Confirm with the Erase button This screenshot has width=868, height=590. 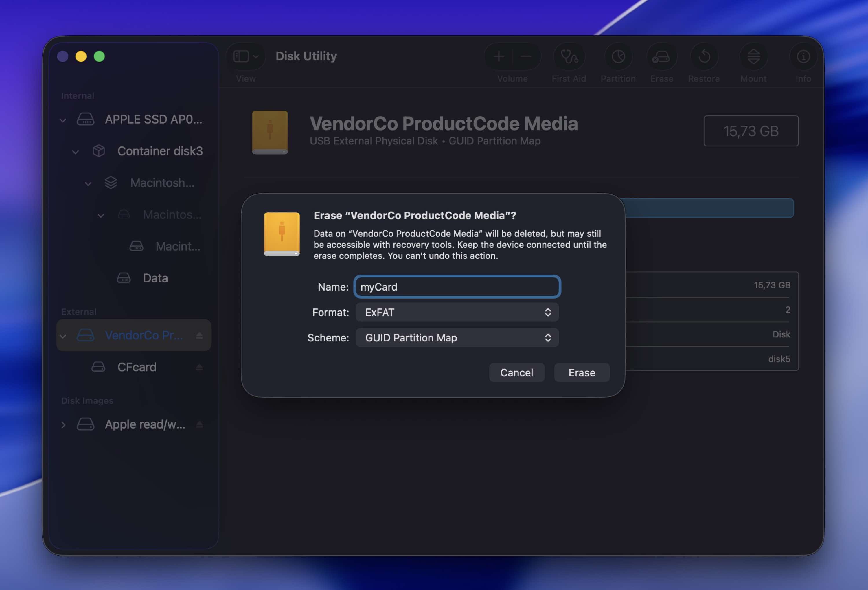point(582,372)
